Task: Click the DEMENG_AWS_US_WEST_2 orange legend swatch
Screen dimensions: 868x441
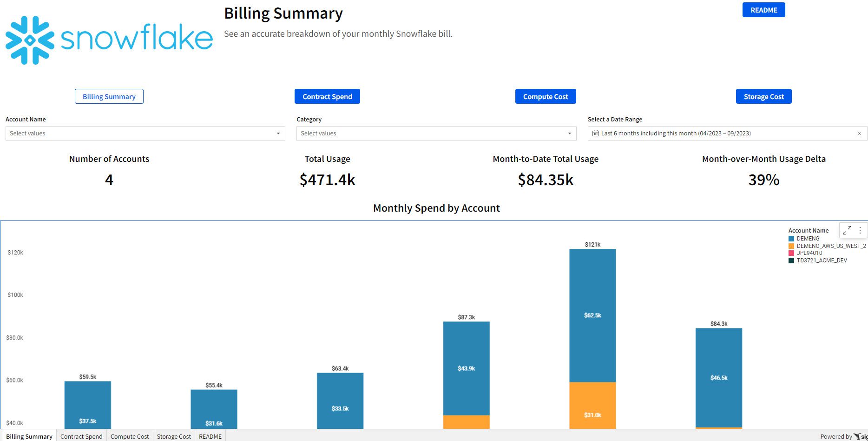Action: pos(791,246)
